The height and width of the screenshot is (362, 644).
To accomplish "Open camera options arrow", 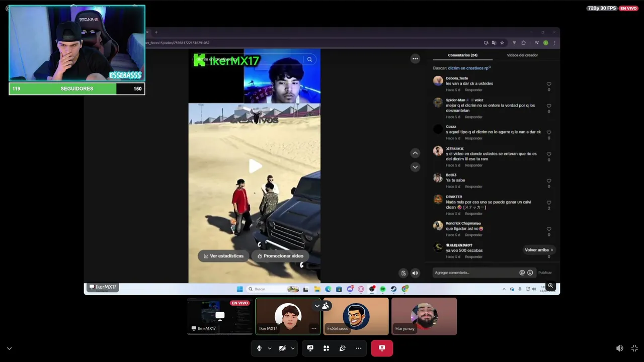I will point(293,348).
